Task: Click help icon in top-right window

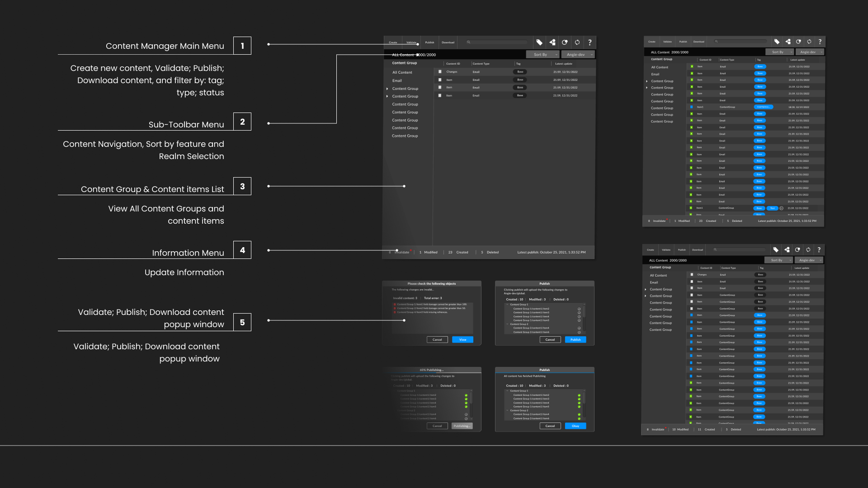Action: pos(820,42)
